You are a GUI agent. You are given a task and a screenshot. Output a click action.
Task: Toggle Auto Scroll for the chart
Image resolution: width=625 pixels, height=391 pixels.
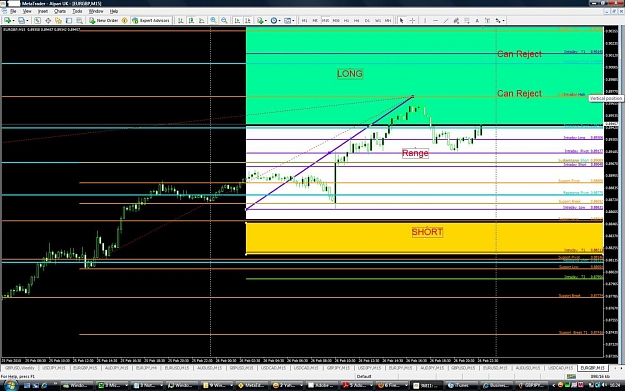click(237, 20)
